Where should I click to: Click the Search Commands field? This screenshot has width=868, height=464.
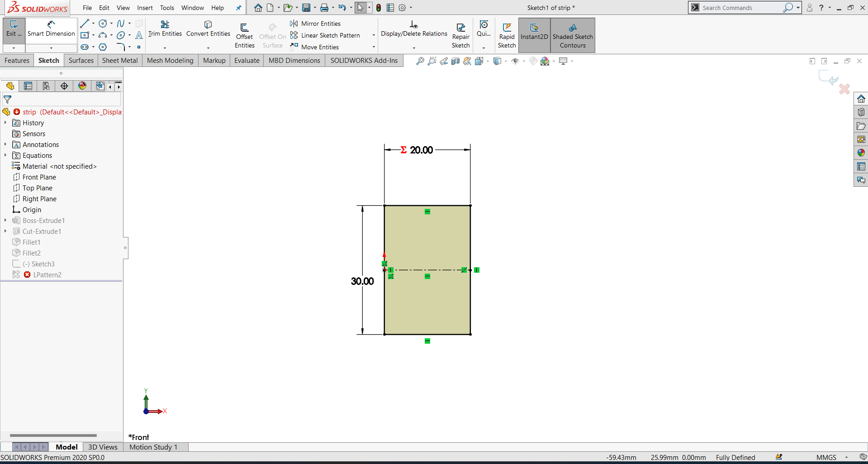pos(741,8)
